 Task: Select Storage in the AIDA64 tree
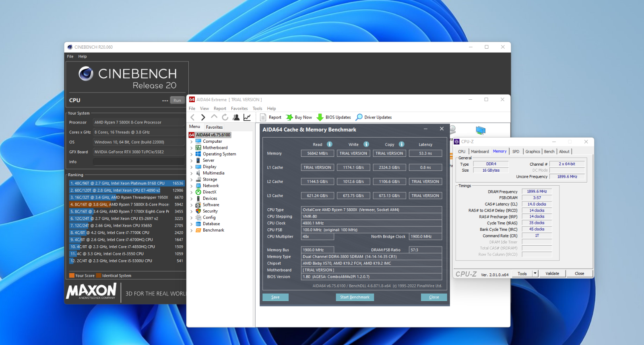click(x=210, y=179)
